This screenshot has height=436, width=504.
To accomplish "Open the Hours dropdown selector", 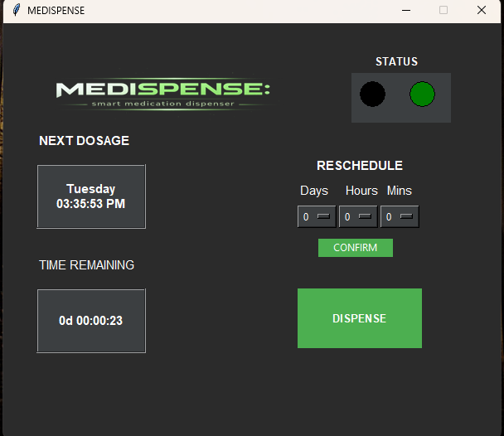I will [358, 216].
